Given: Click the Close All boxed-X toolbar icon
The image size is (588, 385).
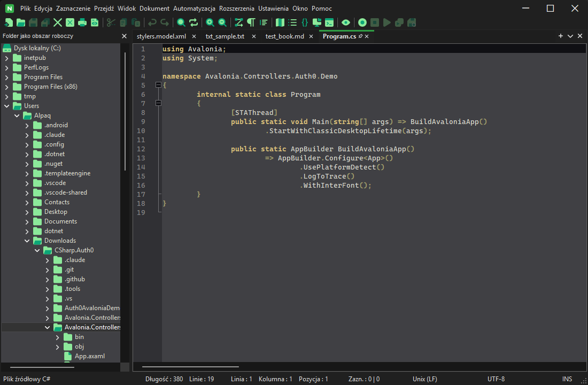Looking at the screenshot, I should point(69,22).
